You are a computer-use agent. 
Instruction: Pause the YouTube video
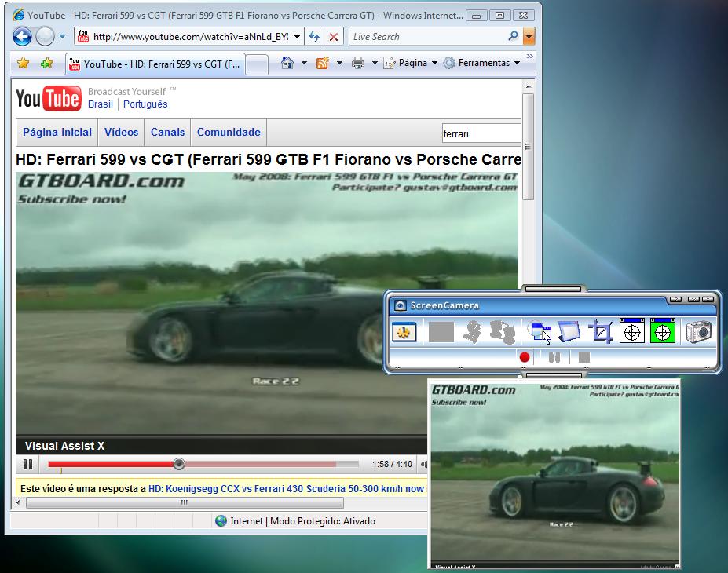[x=27, y=464]
